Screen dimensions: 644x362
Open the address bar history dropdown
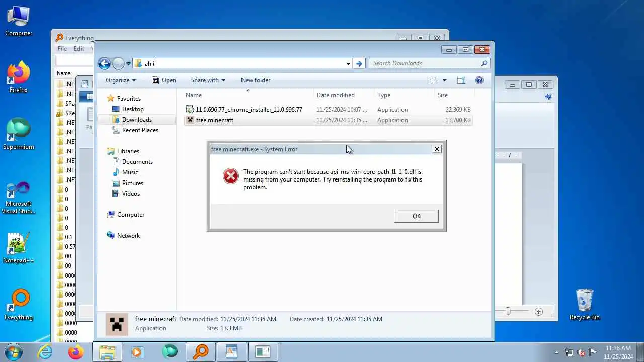(348, 64)
